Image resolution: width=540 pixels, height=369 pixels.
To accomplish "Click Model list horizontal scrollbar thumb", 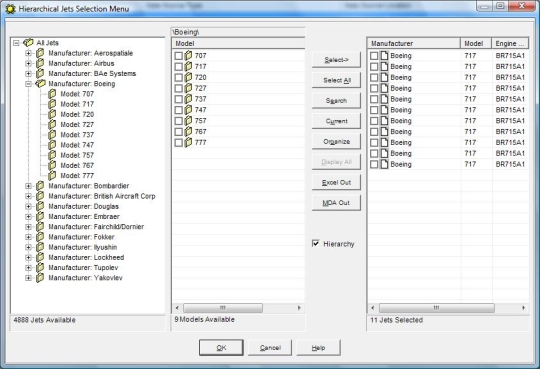I will [223, 308].
